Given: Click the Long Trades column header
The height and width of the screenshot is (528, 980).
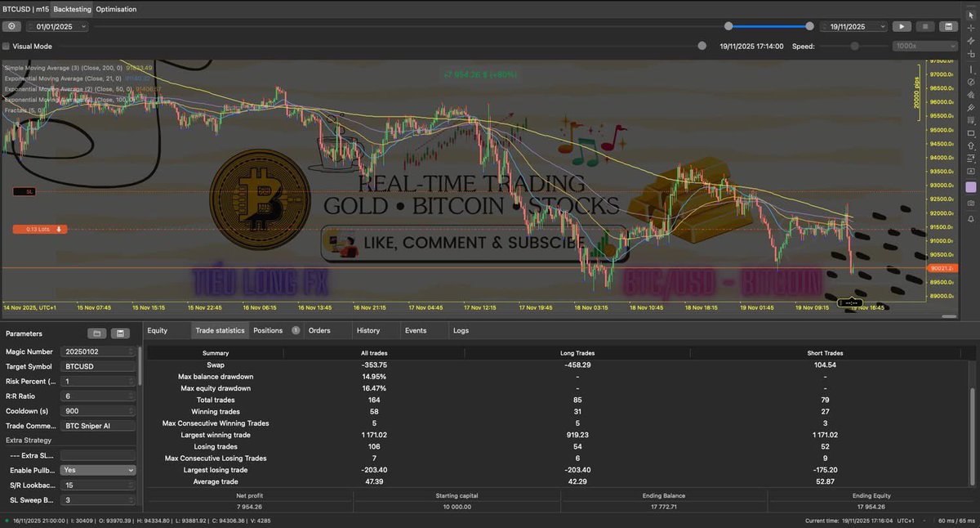Looking at the screenshot, I should coord(577,353).
